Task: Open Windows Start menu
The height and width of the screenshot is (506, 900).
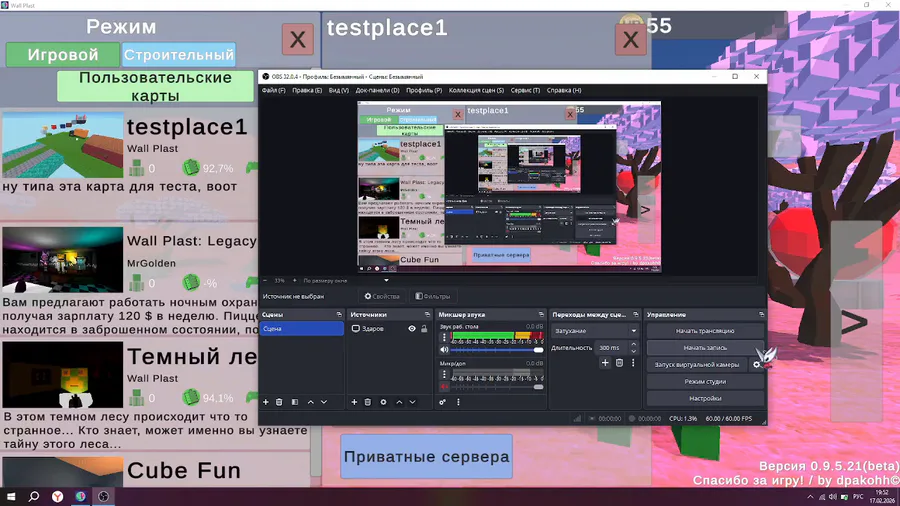Action: tap(11, 496)
